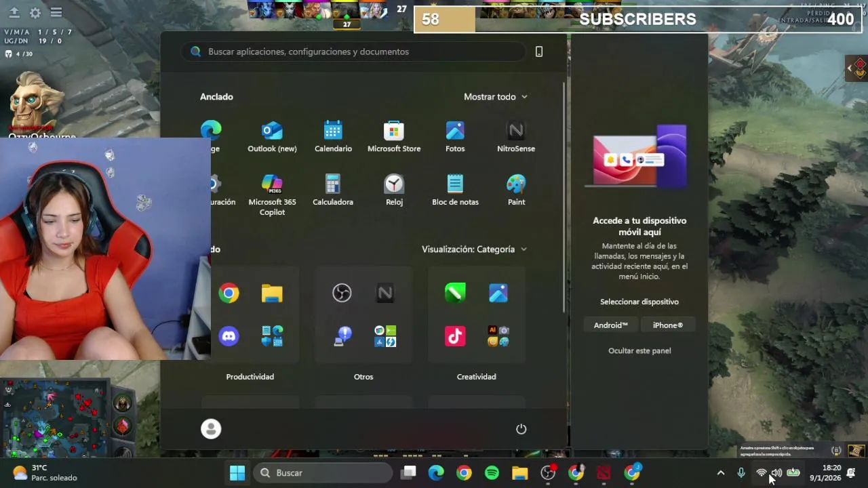Open the power options button

521,429
